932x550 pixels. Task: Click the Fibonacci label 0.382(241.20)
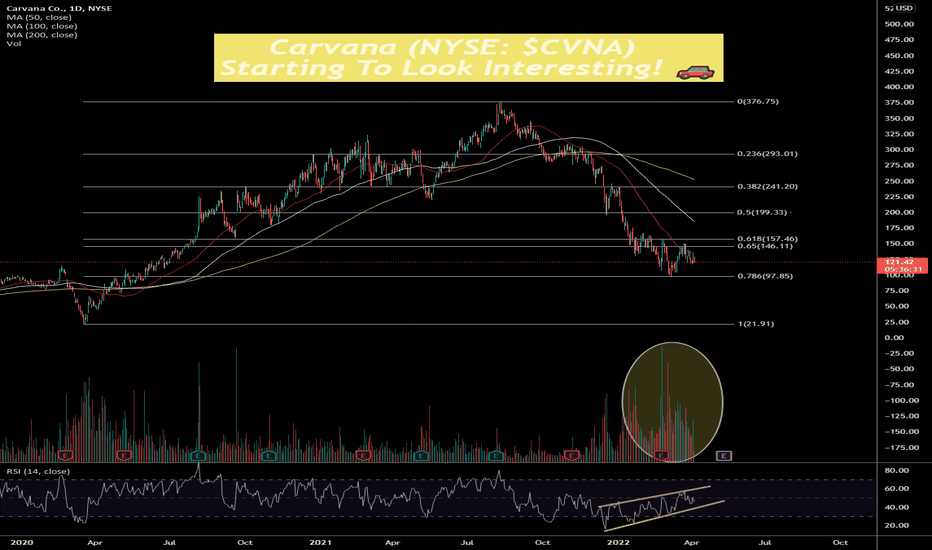767,187
